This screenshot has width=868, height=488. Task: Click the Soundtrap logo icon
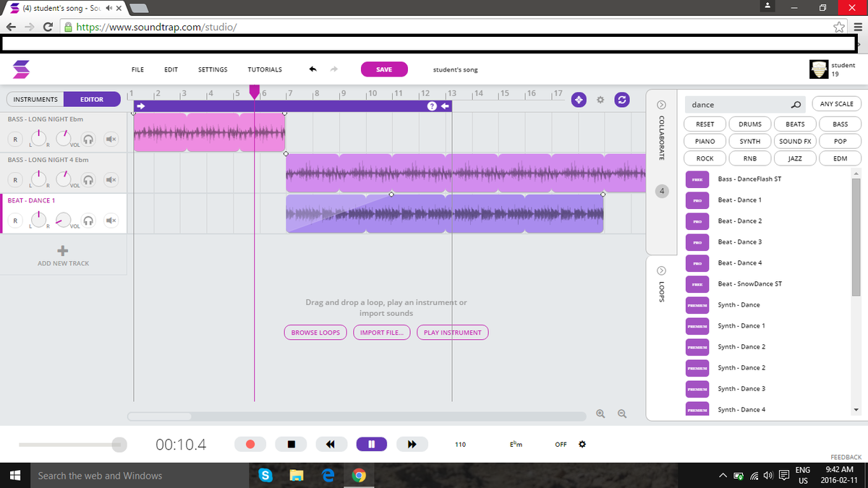point(22,69)
